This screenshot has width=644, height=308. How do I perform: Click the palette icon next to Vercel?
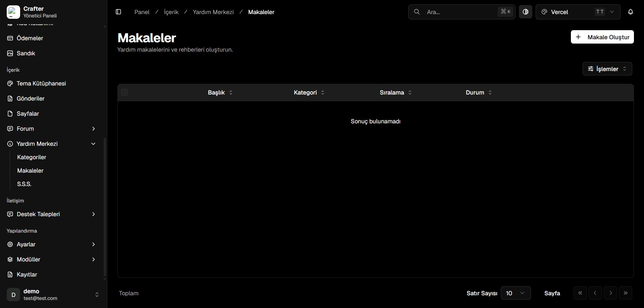544,12
